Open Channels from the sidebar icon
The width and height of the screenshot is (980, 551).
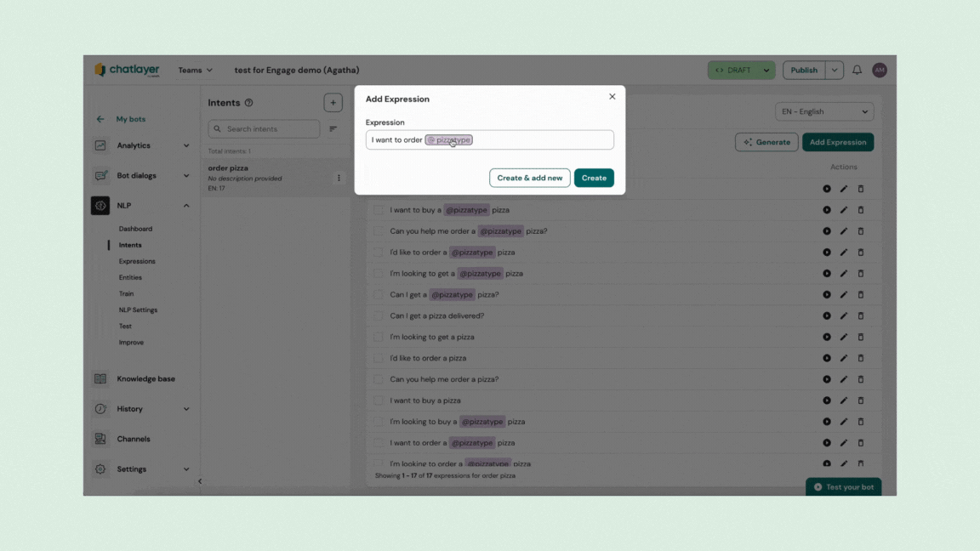coord(100,440)
